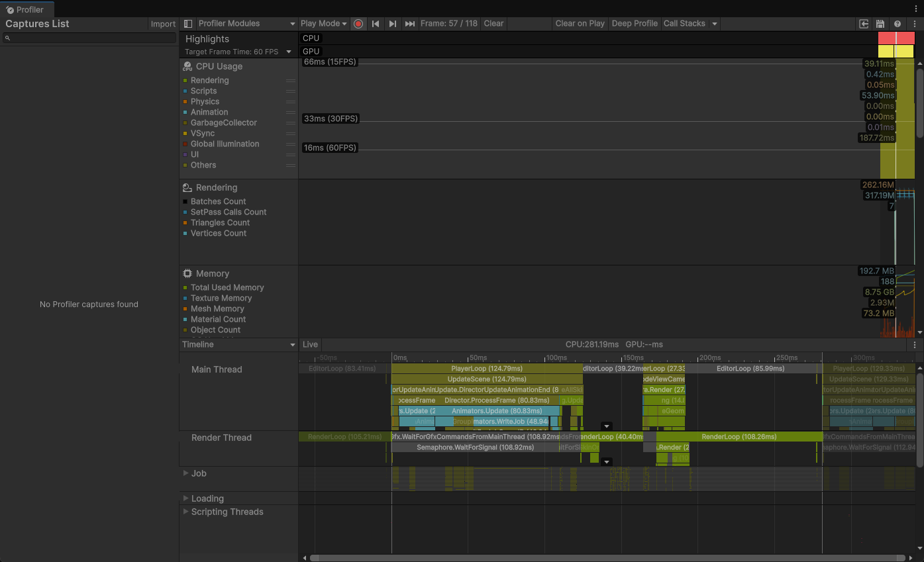The width and height of the screenshot is (924, 562).
Task: Click the save profiler data icon
Action: point(880,24)
